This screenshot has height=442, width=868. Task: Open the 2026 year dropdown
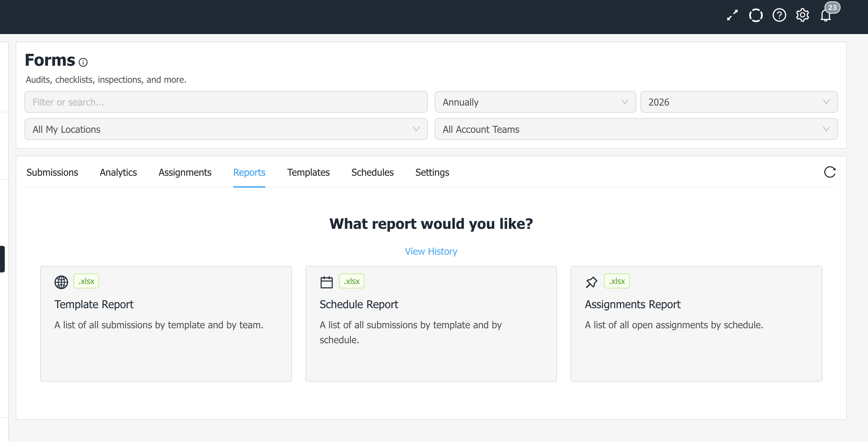click(x=739, y=102)
